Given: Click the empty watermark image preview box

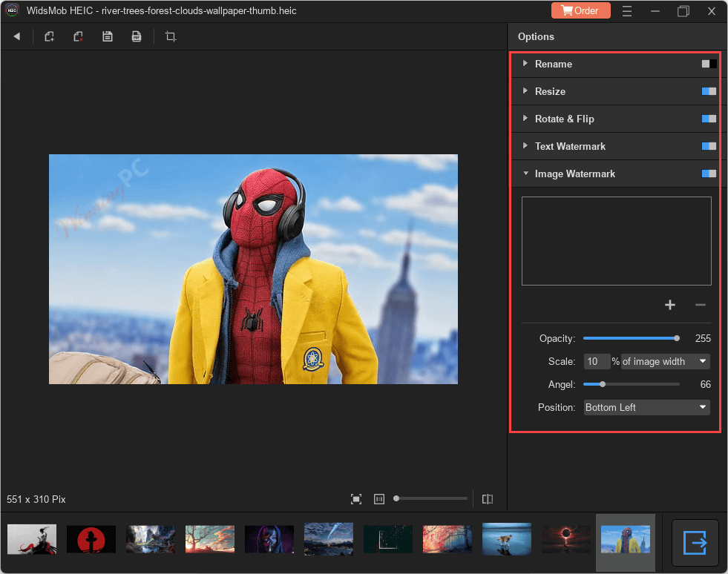Looking at the screenshot, I should click(617, 241).
